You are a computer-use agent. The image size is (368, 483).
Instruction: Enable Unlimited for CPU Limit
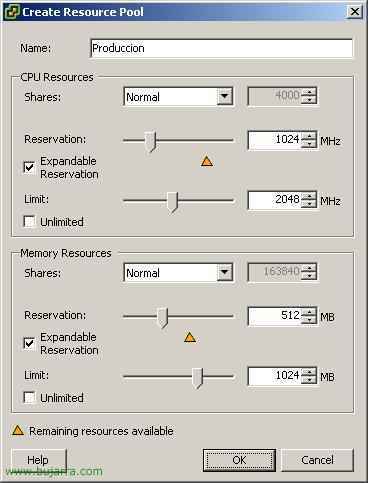pyautogui.click(x=29, y=221)
